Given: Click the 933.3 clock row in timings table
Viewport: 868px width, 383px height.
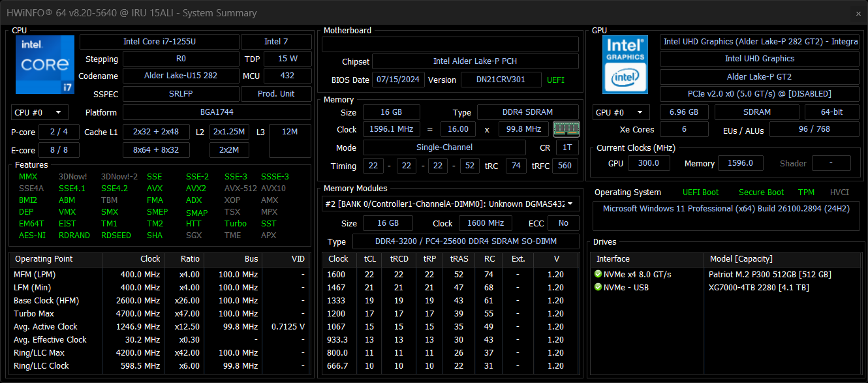Looking at the screenshot, I should click(x=451, y=339).
